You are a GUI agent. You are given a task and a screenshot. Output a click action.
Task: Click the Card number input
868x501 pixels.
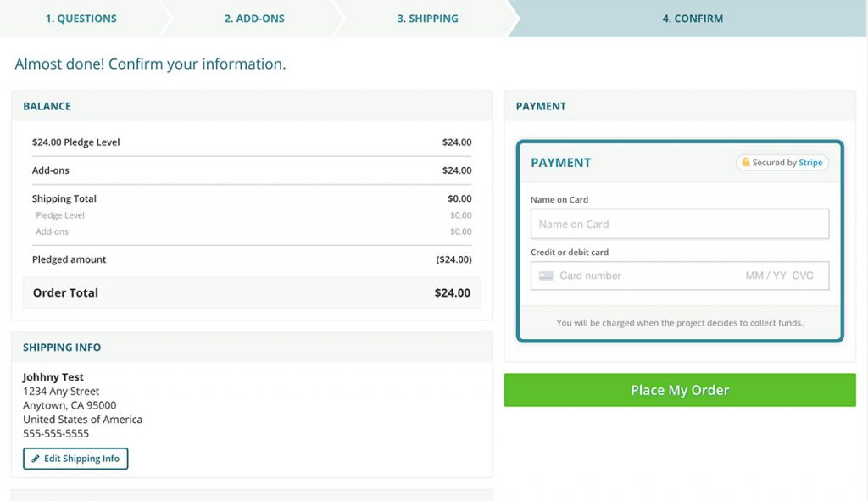pyautogui.click(x=648, y=276)
